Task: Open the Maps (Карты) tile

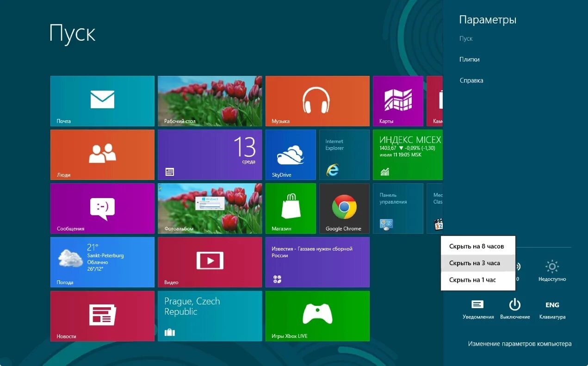Action: pos(398,101)
